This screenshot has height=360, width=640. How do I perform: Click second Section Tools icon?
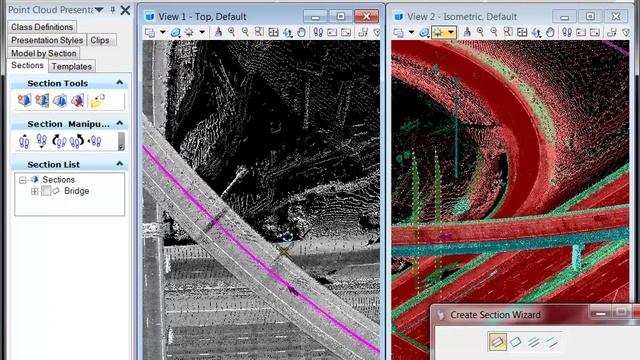pos(42,100)
